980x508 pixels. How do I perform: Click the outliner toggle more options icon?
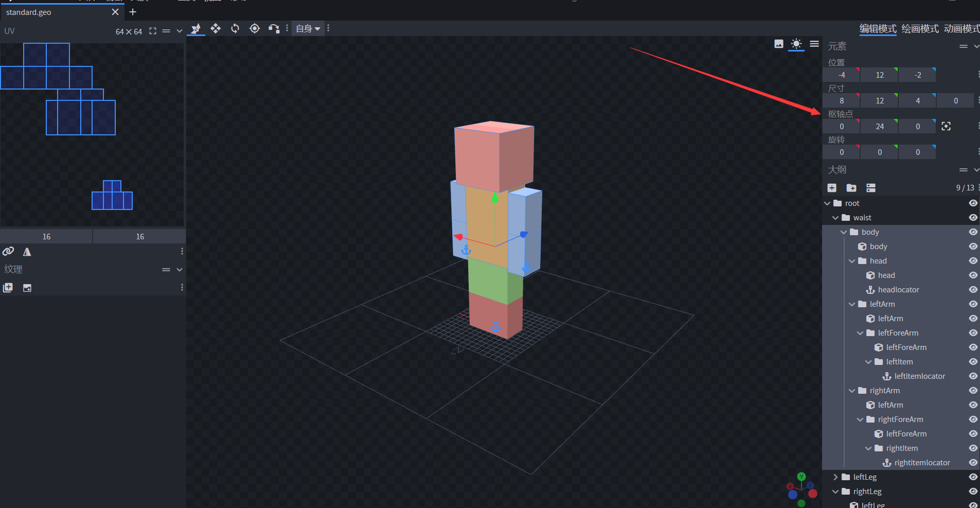point(871,188)
